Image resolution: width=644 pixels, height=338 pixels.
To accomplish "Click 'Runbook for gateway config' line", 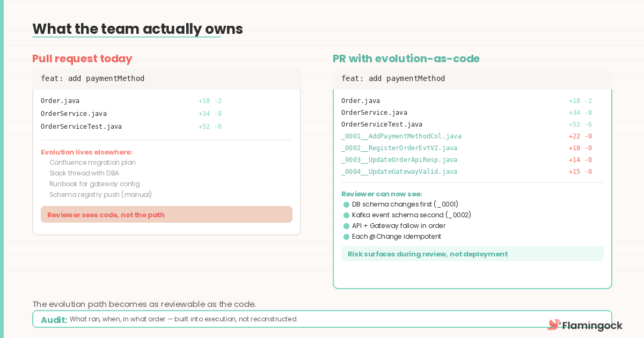I will pyautogui.click(x=94, y=184).
